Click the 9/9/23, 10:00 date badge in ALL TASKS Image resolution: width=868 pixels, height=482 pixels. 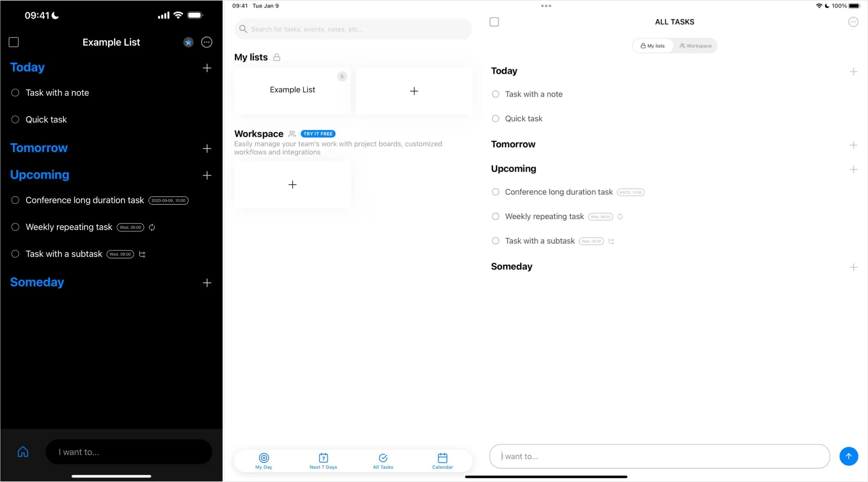(630, 193)
